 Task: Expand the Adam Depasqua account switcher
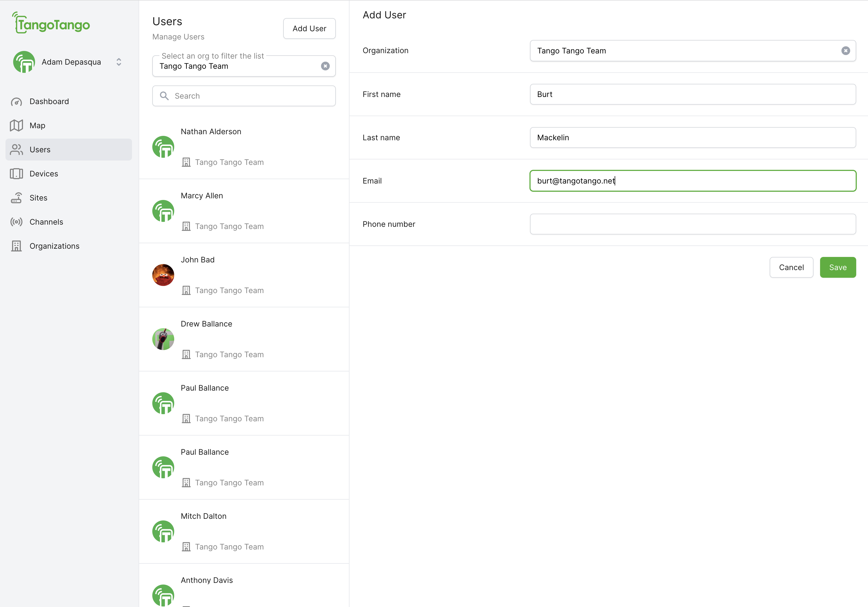119,62
